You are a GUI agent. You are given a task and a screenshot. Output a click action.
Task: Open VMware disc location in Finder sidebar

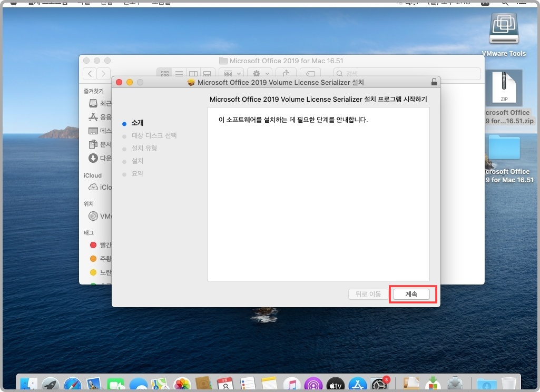[100, 217]
